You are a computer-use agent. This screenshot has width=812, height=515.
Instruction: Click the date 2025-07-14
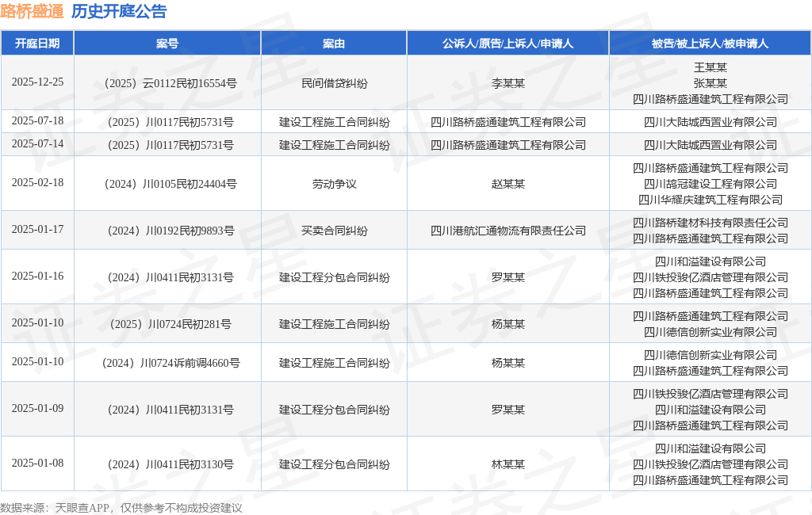click(x=37, y=144)
